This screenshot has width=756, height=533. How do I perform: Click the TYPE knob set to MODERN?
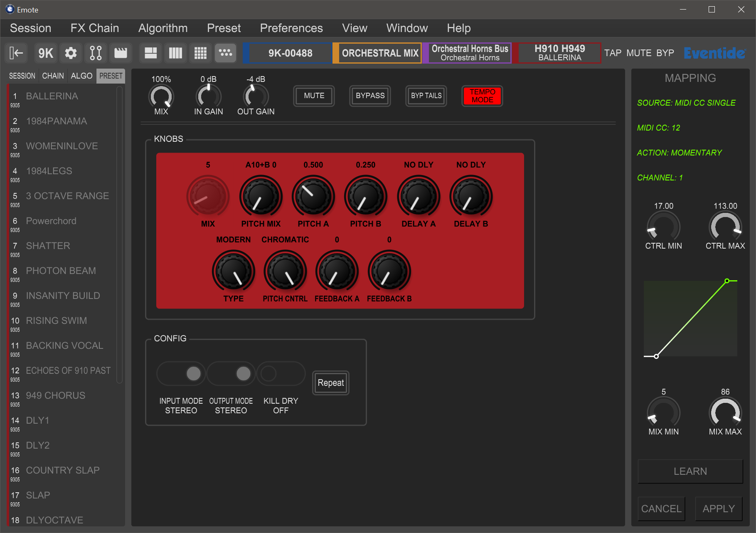tap(234, 271)
